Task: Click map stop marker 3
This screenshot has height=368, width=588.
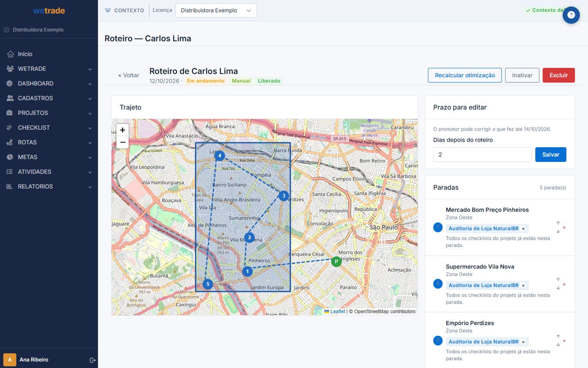Action: click(284, 195)
